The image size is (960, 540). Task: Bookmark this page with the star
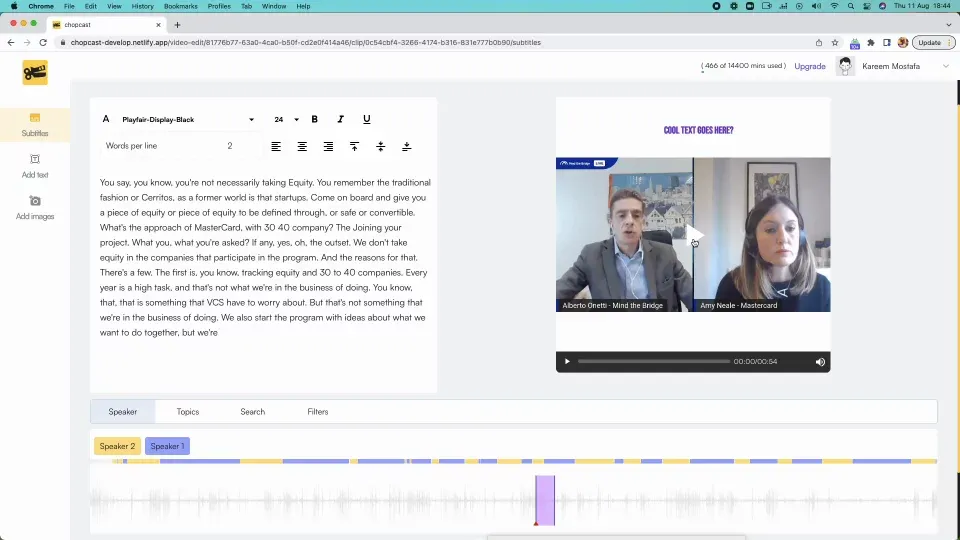834,43
